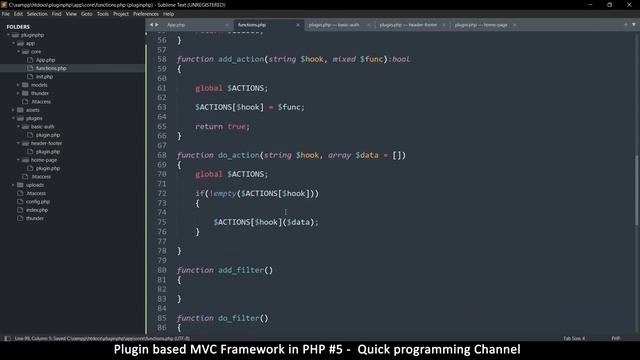Collapse the basic-auth folder

[18, 127]
